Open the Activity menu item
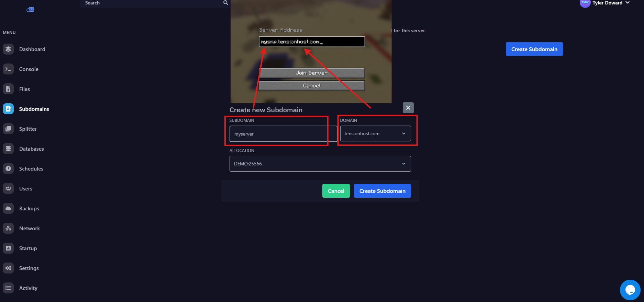The width and height of the screenshot is (644, 302). point(28,288)
